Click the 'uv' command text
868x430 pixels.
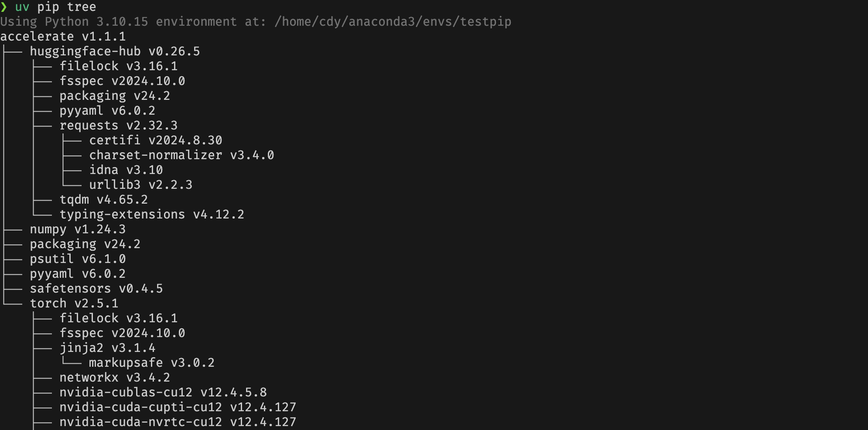[22, 7]
